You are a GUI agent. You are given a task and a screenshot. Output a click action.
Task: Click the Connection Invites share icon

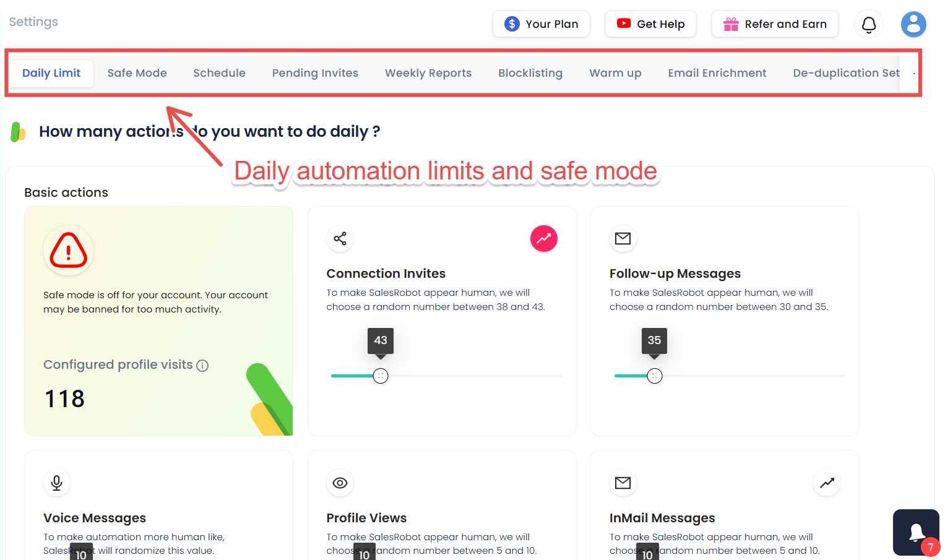coord(340,238)
